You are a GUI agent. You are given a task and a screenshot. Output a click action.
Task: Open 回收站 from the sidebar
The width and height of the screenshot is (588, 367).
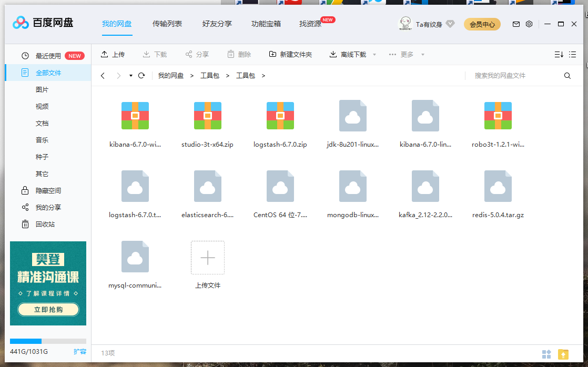(x=47, y=224)
